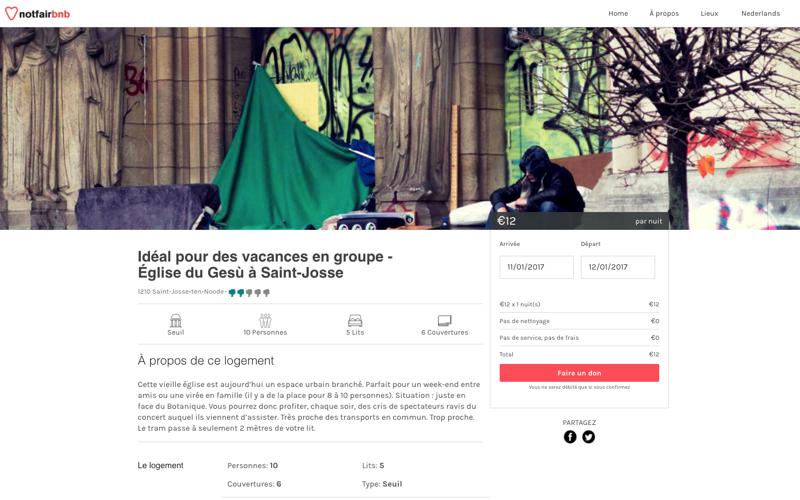The image size is (800, 500).
Task: Switch language to Nederlands
Action: coord(760,14)
